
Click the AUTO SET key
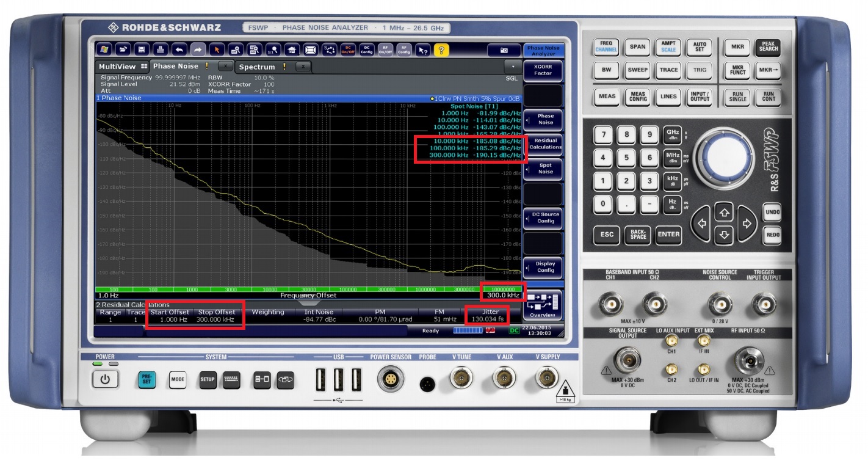700,48
